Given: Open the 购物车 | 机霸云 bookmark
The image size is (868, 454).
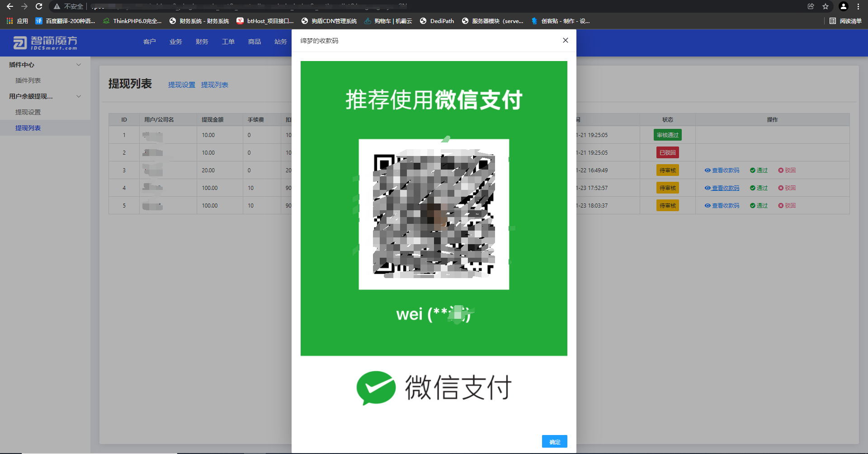Looking at the screenshot, I should point(388,21).
